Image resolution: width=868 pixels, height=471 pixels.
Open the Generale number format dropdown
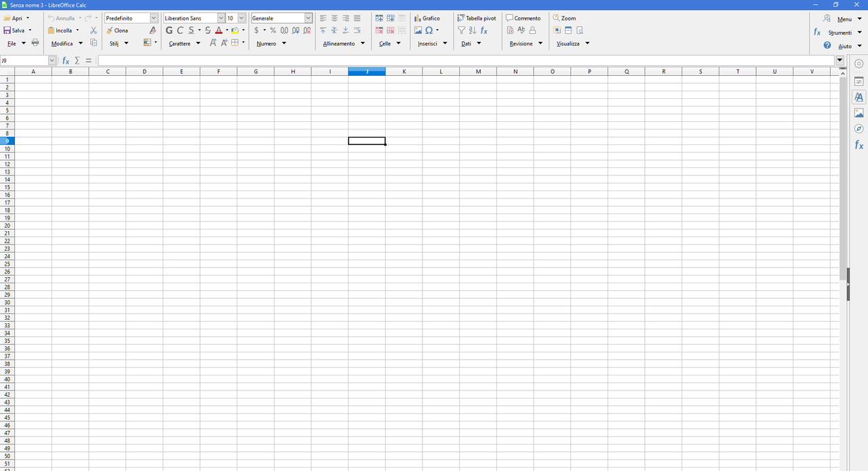click(309, 18)
